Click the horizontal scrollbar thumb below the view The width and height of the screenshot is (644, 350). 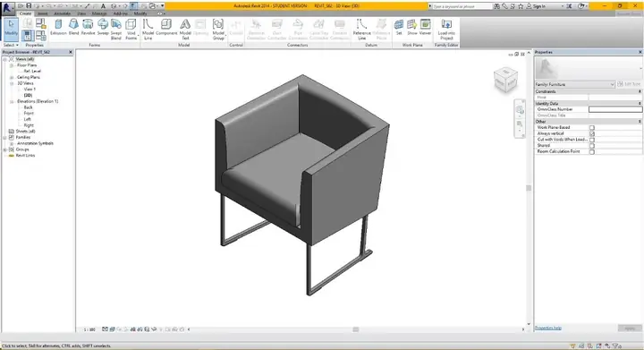356,329
